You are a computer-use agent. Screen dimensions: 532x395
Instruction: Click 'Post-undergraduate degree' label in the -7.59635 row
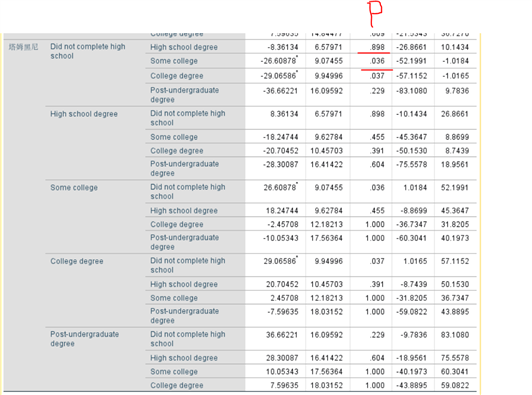185,316
